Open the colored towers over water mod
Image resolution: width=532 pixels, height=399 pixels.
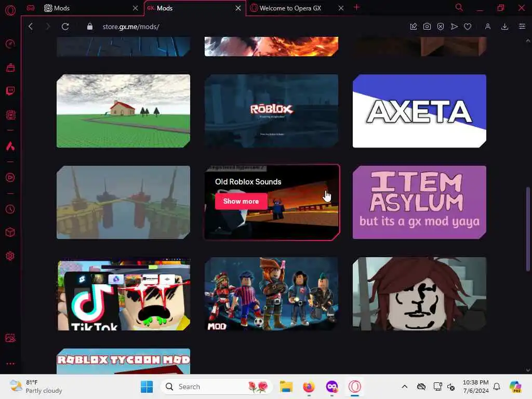point(123,202)
